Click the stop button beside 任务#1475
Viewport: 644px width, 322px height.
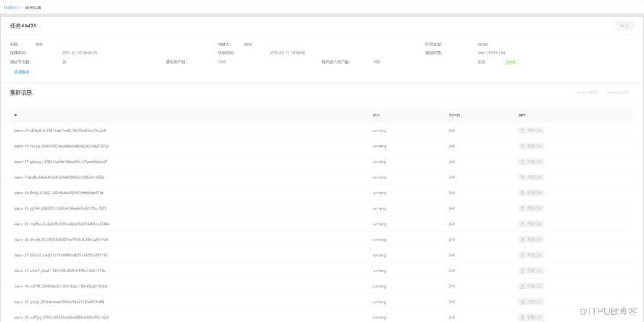point(624,26)
